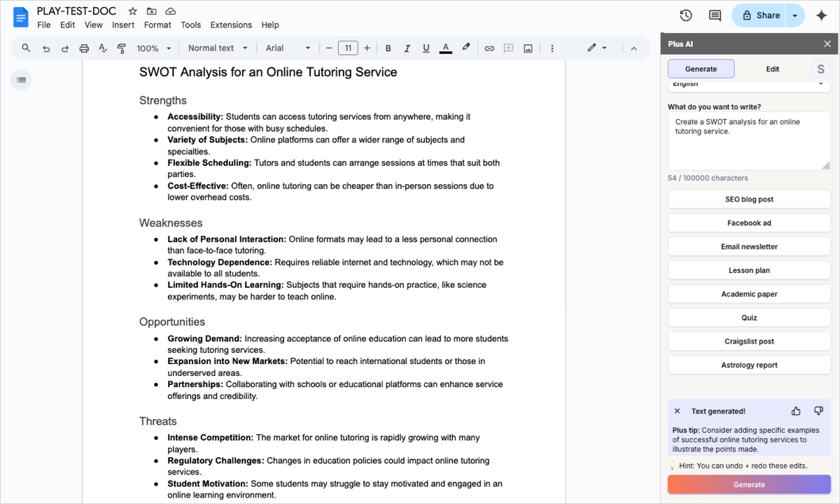This screenshot has height=504, width=840.
Task: Choose the Academic paper preset
Action: (x=749, y=294)
